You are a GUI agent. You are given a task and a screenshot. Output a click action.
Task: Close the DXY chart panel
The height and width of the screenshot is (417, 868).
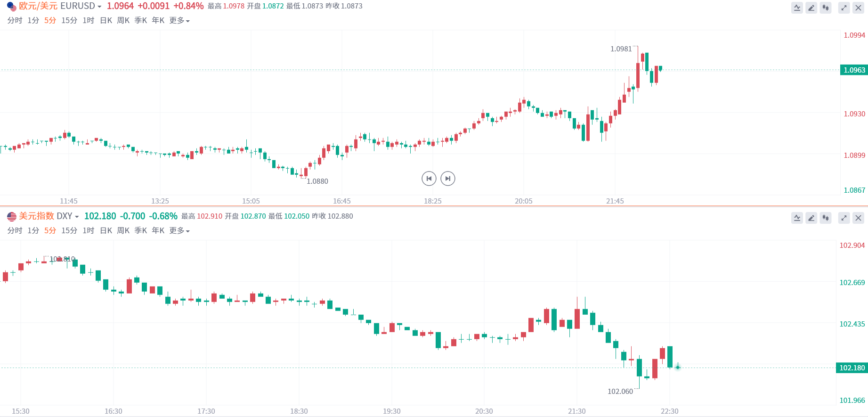coord(858,218)
